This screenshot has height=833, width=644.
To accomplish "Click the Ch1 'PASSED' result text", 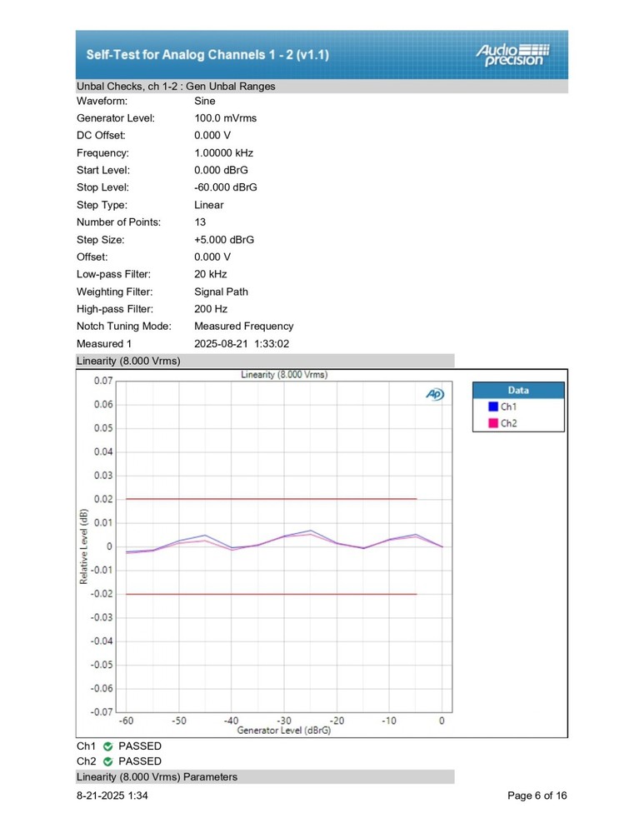I will click(140, 746).
